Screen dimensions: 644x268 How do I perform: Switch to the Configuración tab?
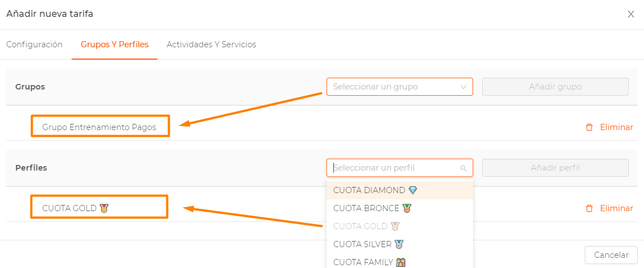(x=34, y=44)
